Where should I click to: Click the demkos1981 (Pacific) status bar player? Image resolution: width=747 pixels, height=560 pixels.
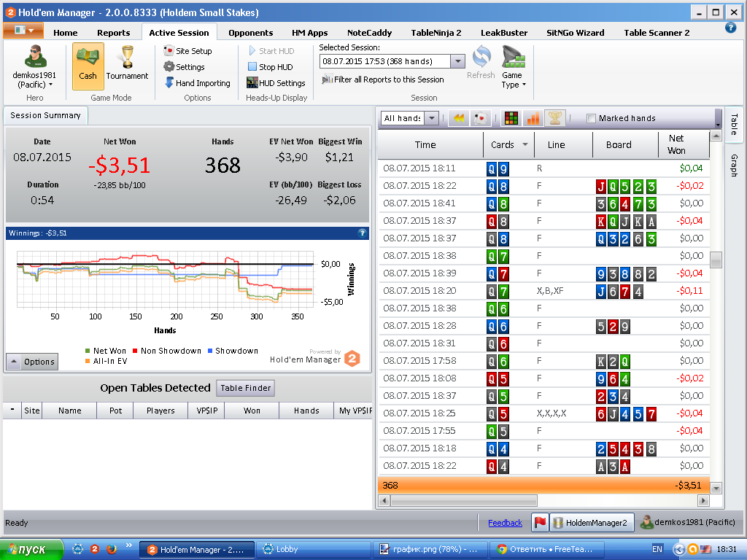[x=687, y=522]
